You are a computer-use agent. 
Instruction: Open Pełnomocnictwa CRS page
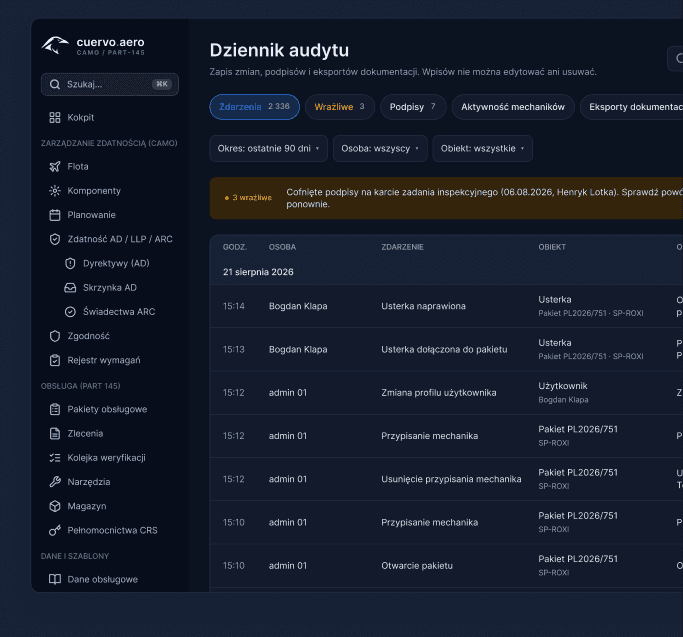click(x=110, y=530)
